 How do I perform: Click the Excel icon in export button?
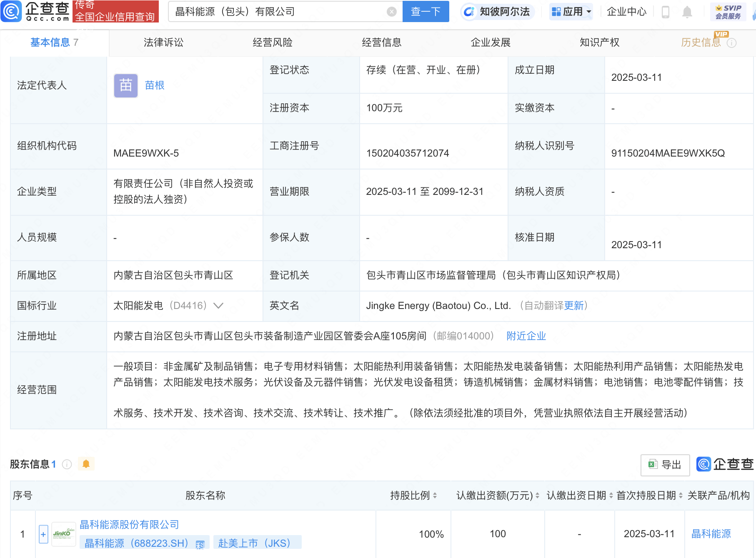[653, 464]
